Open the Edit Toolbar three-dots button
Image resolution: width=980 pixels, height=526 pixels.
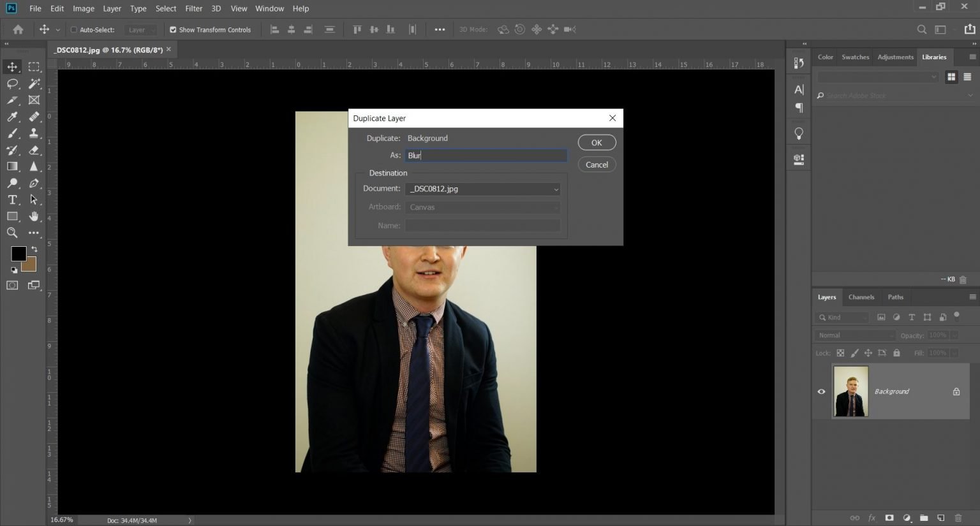pyautogui.click(x=34, y=233)
